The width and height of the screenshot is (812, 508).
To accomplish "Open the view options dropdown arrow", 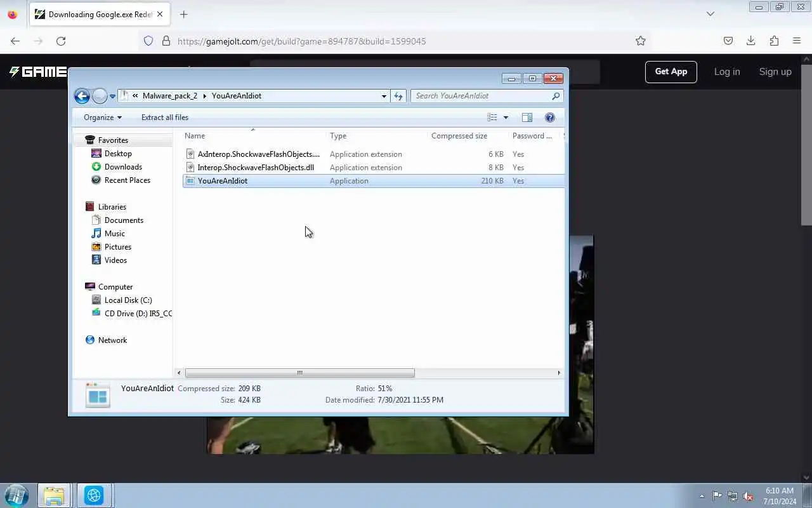I will coord(506,117).
